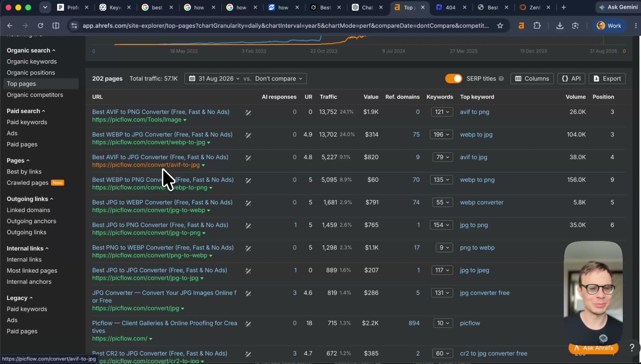Viewport: 641px width, 364px height.
Task: Open Crawled pages in the sidebar
Action: click(x=28, y=183)
